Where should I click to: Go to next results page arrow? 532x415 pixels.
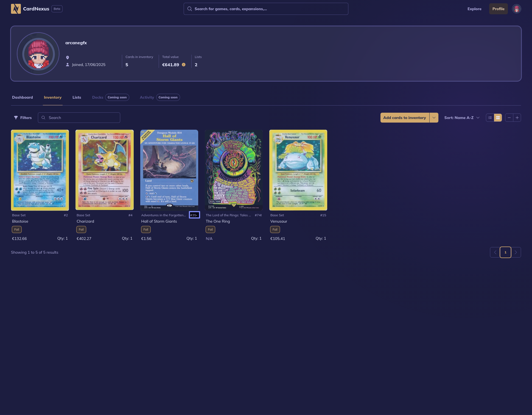[516, 252]
